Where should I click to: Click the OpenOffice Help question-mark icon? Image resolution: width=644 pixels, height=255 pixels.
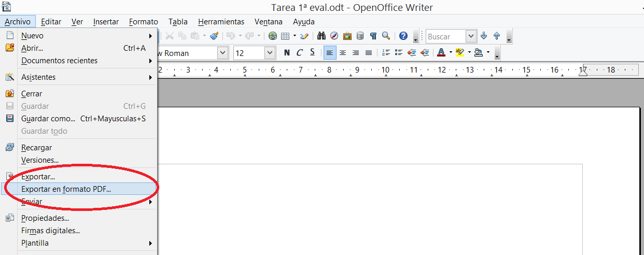click(403, 36)
